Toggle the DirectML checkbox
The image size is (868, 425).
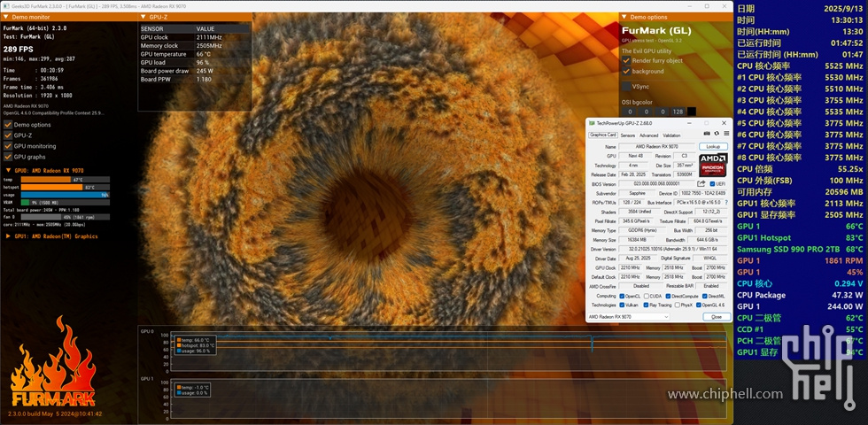pyautogui.click(x=704, y=296)
